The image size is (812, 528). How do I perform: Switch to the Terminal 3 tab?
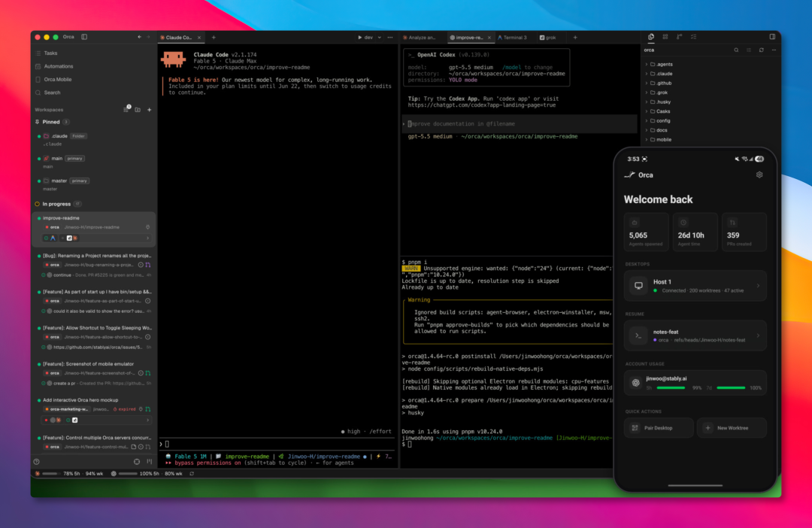[x=513, y=38]
